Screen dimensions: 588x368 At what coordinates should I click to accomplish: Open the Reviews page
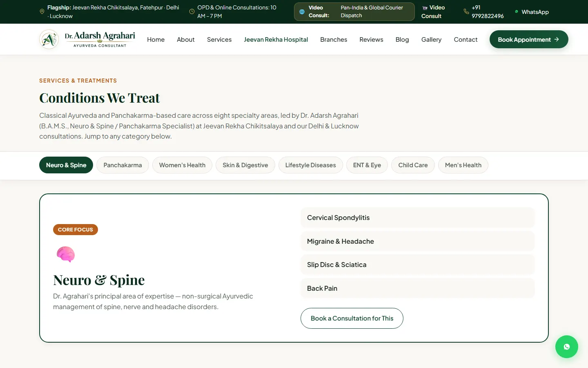click(x=371, y=40)
